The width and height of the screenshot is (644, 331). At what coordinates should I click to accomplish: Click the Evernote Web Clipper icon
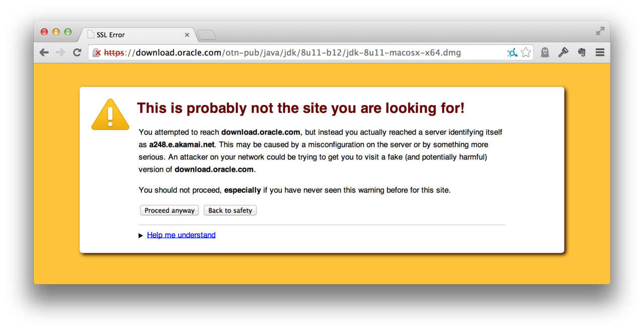(582, 52)
